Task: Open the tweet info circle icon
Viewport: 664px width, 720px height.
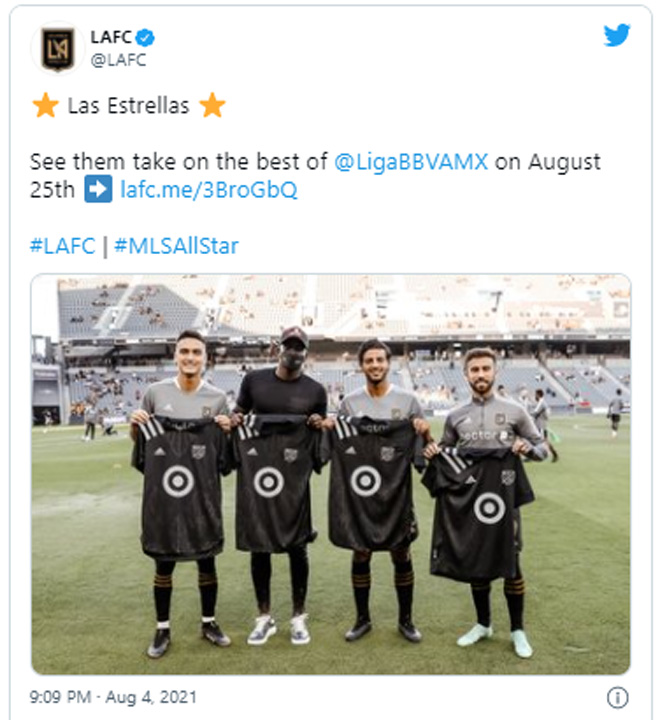Action: click(617, 698)
